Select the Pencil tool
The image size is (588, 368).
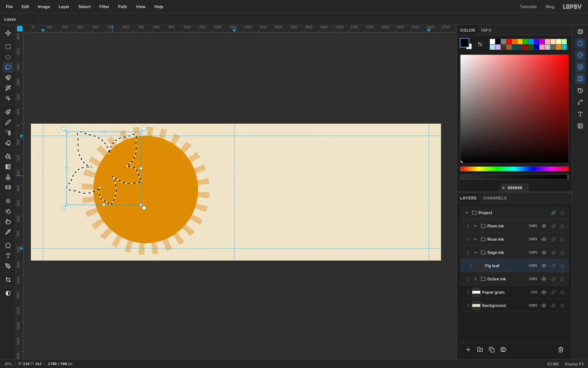8,122
